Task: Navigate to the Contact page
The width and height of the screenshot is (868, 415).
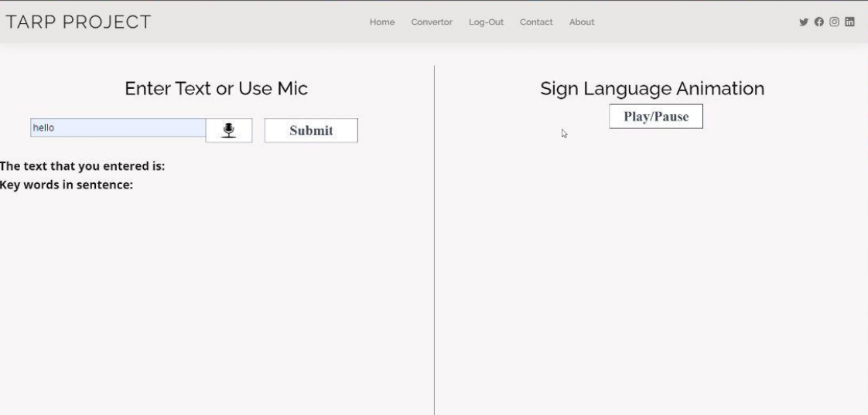Action: pyautogui.click(x=536, y=22)
